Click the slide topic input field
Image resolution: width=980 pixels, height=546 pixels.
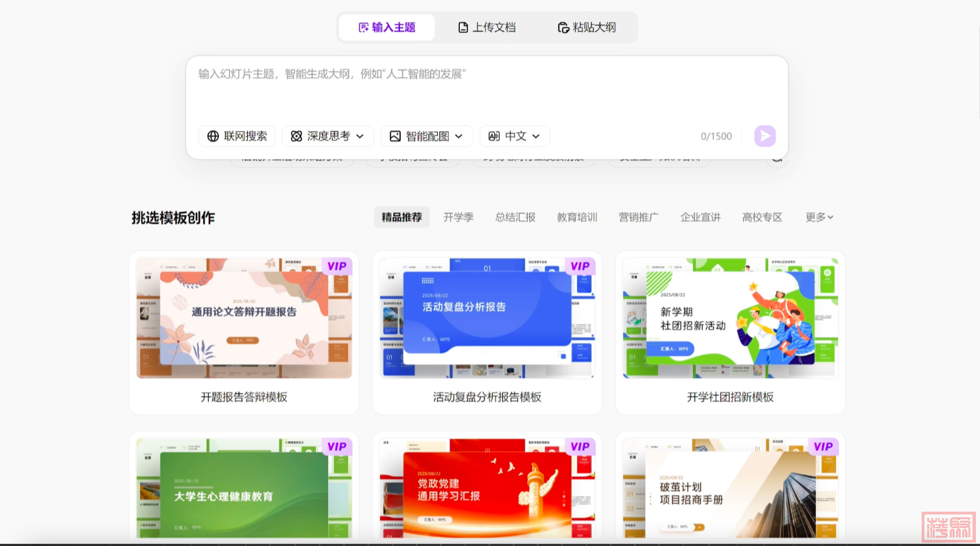(486, 89)
